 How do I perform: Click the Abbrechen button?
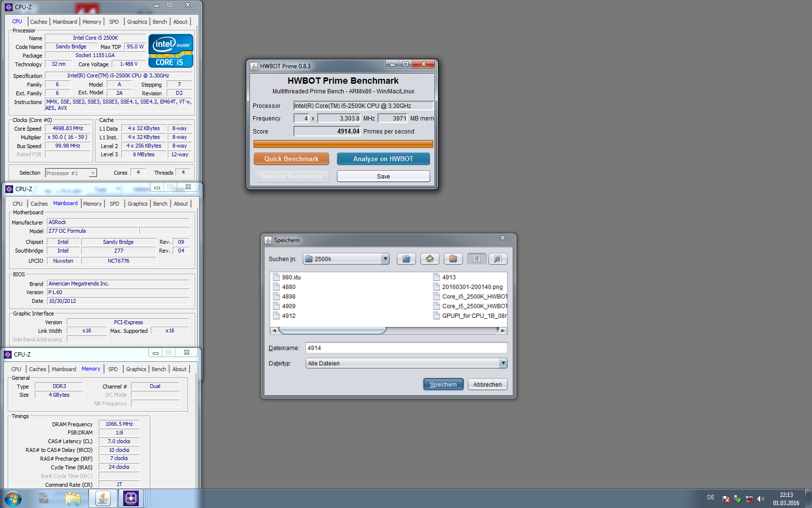click(487, 384)
